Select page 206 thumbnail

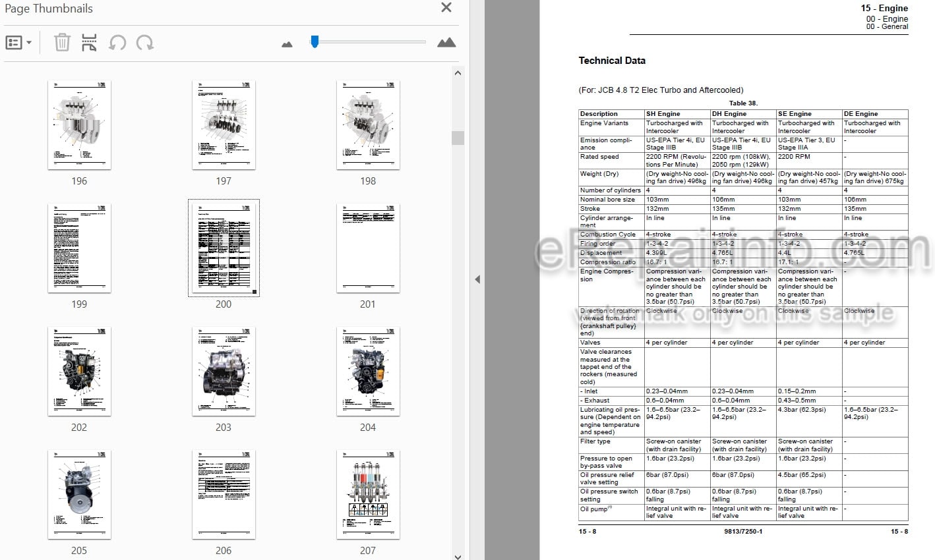click(224, 495)
